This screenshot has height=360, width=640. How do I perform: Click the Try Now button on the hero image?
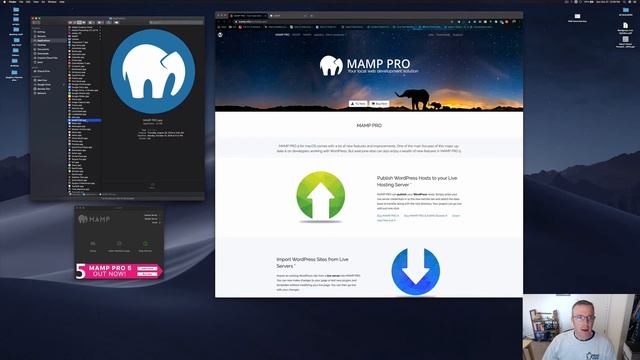tap(358, 104)
